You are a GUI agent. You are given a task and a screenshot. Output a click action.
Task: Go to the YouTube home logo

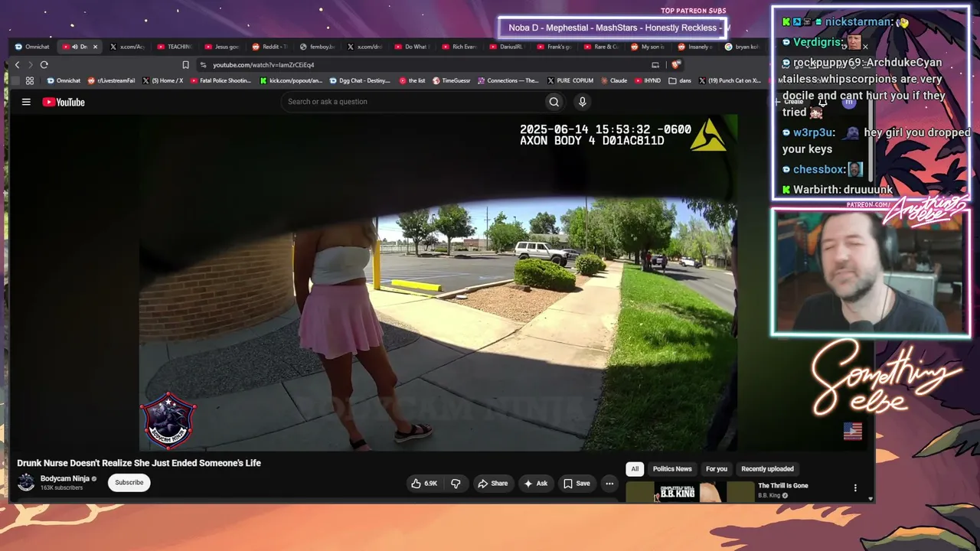(64, 102)
